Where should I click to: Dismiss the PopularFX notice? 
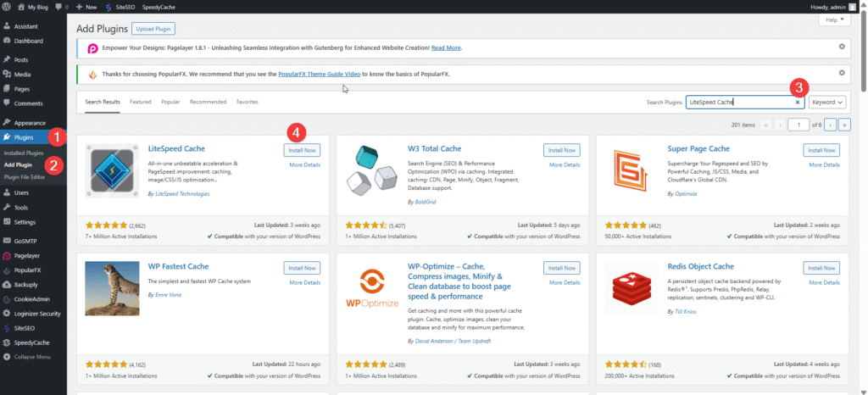842,72
